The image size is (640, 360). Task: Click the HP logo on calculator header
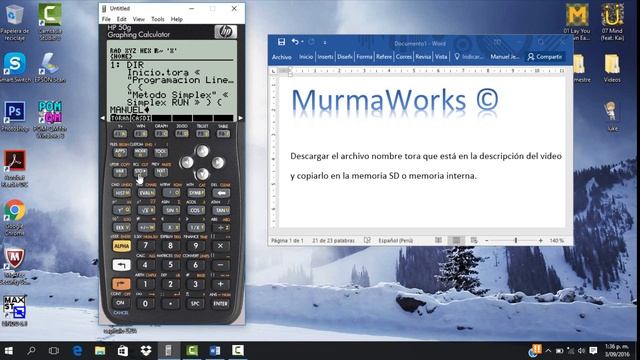point(225,32)
